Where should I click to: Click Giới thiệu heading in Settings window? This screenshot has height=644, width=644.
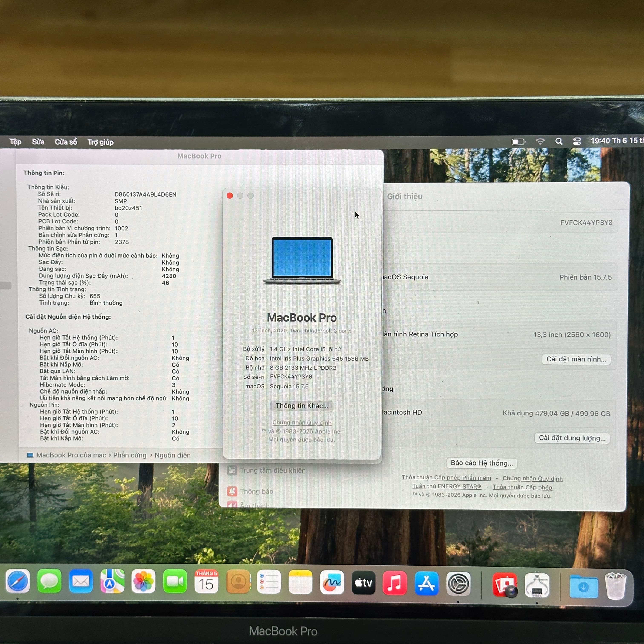coord(405,196)
